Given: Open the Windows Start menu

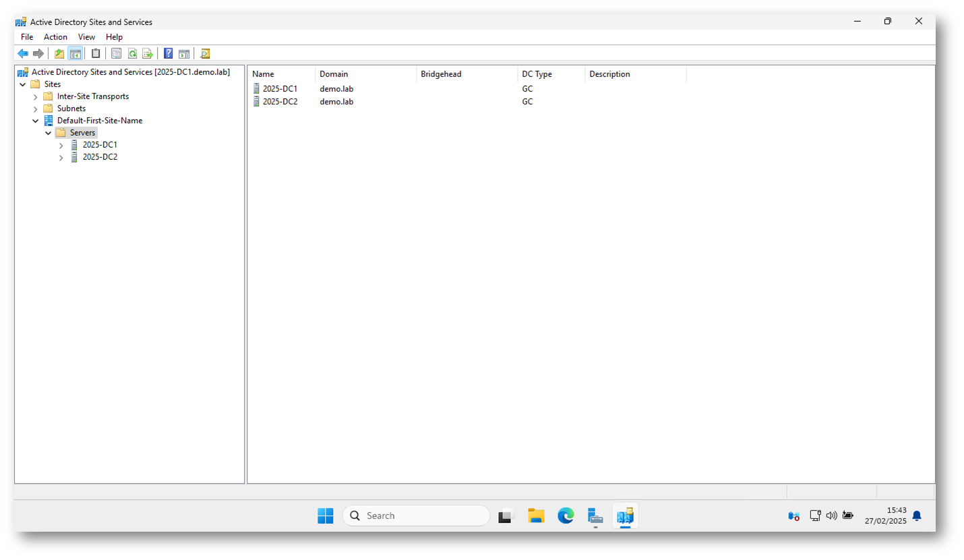Looking at the screenshot, I should point(326,516).
